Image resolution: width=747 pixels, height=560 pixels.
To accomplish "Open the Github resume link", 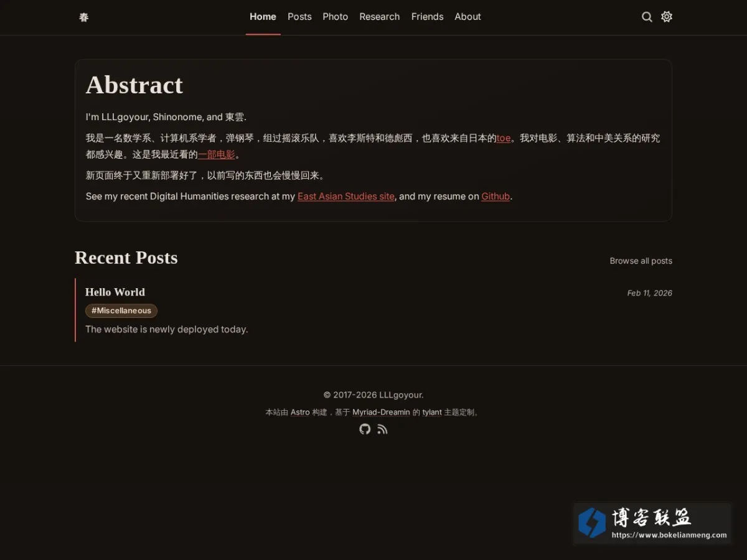I will pos(496,196).
